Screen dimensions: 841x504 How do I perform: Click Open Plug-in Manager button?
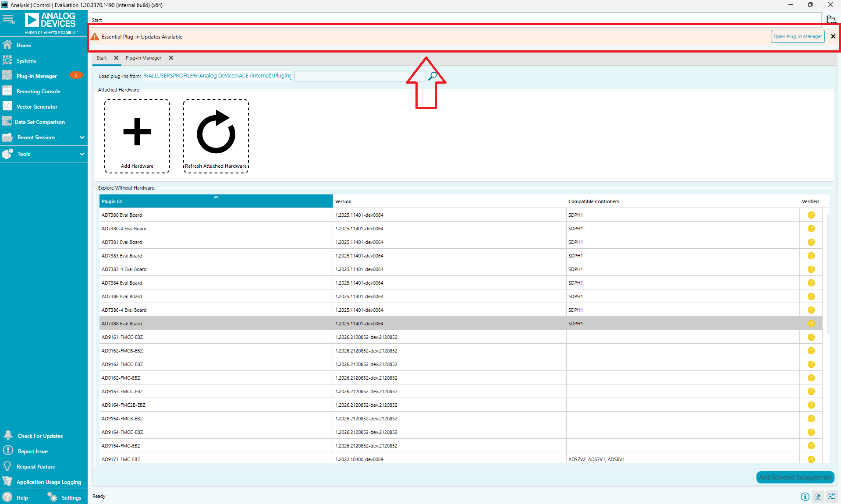[x=798, y=36]
